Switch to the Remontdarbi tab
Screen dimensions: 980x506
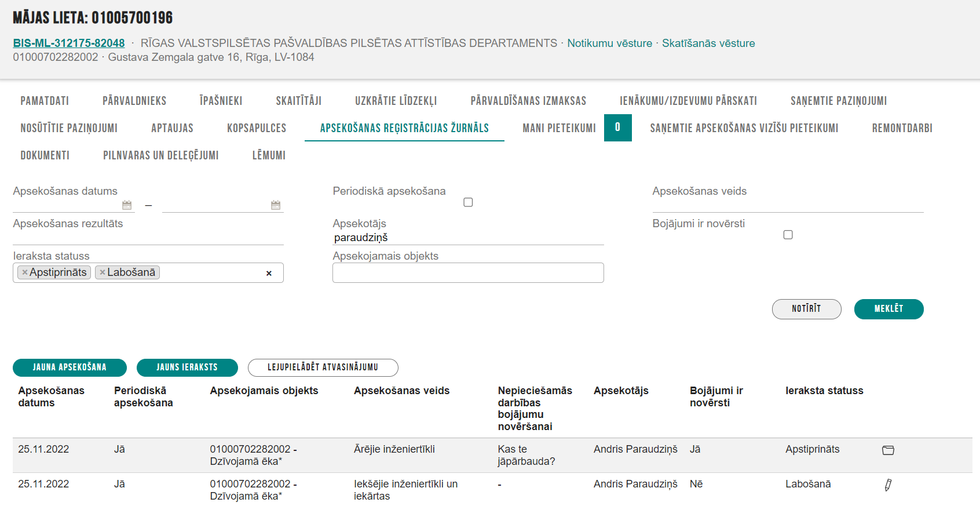coord(902,128)
